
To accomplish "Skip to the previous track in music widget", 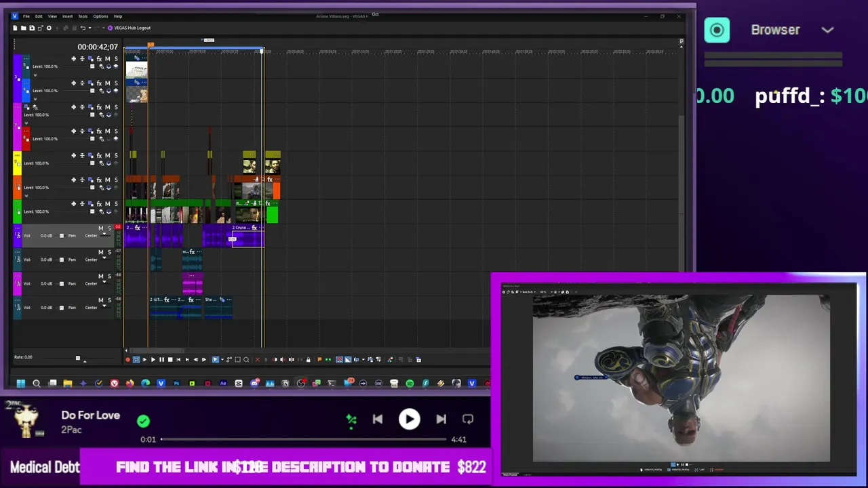I will pos(378,420).
